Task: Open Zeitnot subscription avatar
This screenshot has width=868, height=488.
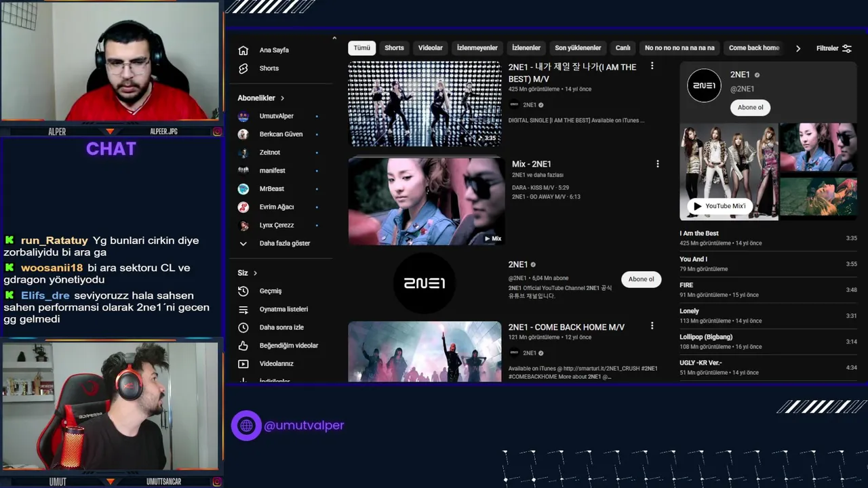Action: pos(243,152)
